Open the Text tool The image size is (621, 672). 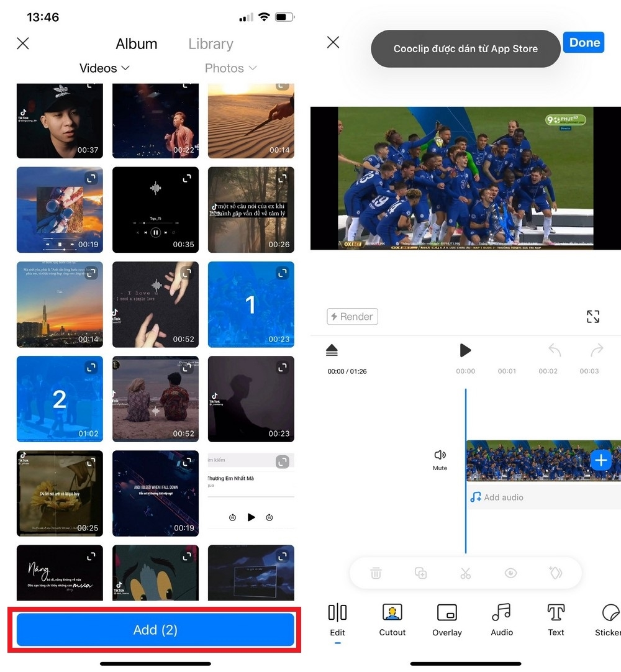(x=556, y=620)
